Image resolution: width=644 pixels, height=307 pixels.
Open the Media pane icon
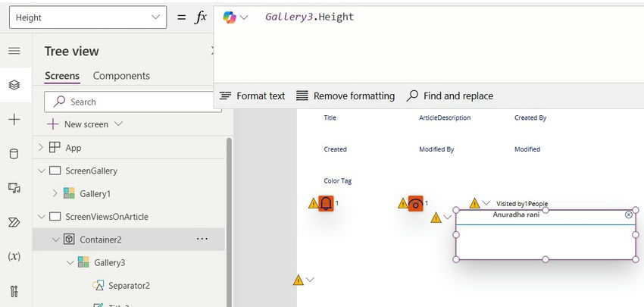14,188
